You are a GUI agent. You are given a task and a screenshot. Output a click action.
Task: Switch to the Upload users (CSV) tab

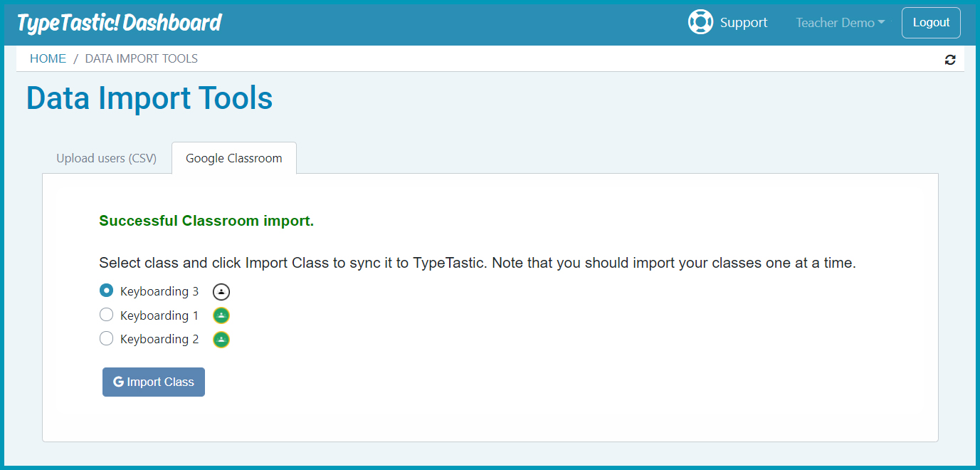click(106, 158)
